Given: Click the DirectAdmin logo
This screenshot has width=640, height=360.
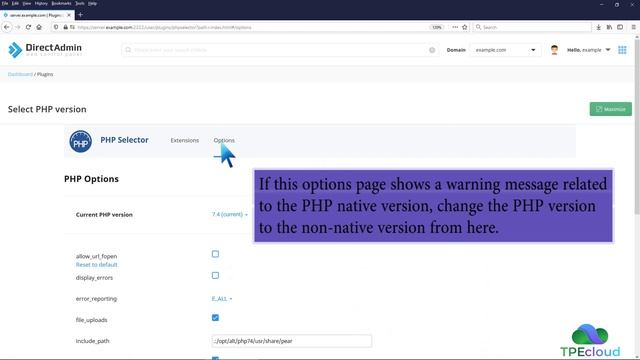Looking at the screenshot, I should (x=45, y=50).
